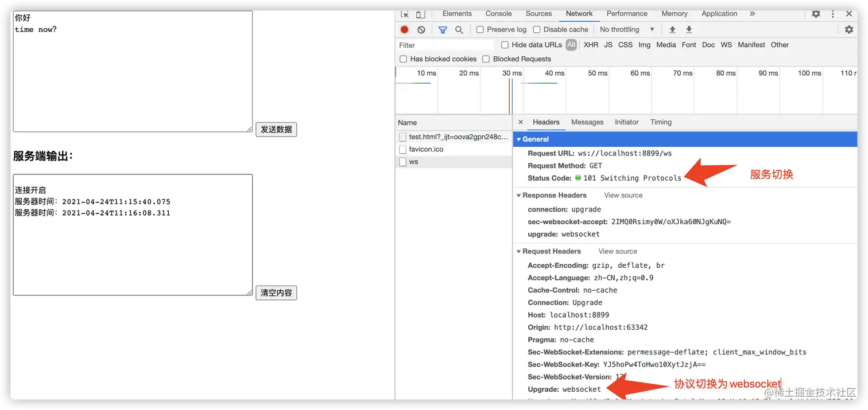
Task: Check Blocked Requests option
Action: pyautogui.click(x=486, y=59)
